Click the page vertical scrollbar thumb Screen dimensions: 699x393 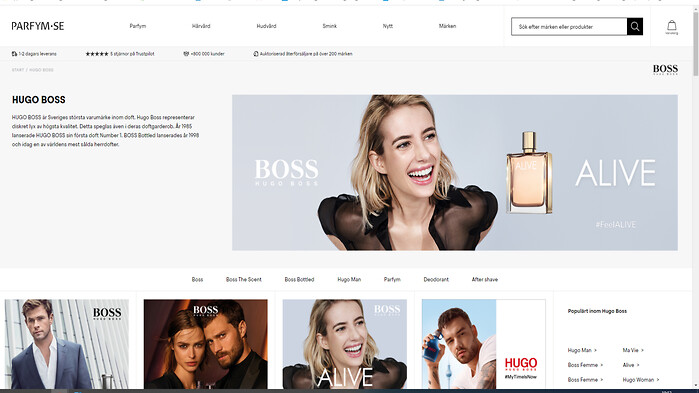pyautogui.click(x=695, y=44)
